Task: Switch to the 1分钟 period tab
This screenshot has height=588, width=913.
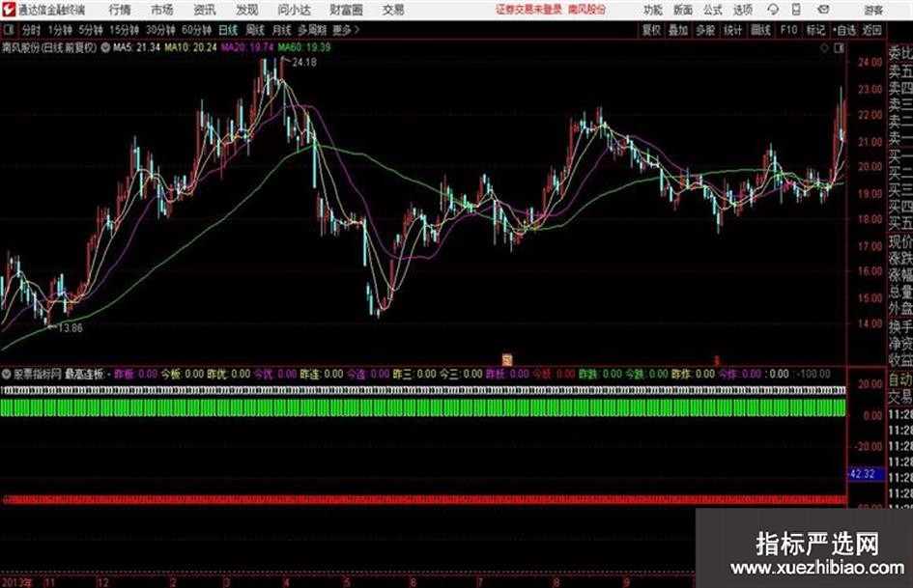Action: coord(60,30)
